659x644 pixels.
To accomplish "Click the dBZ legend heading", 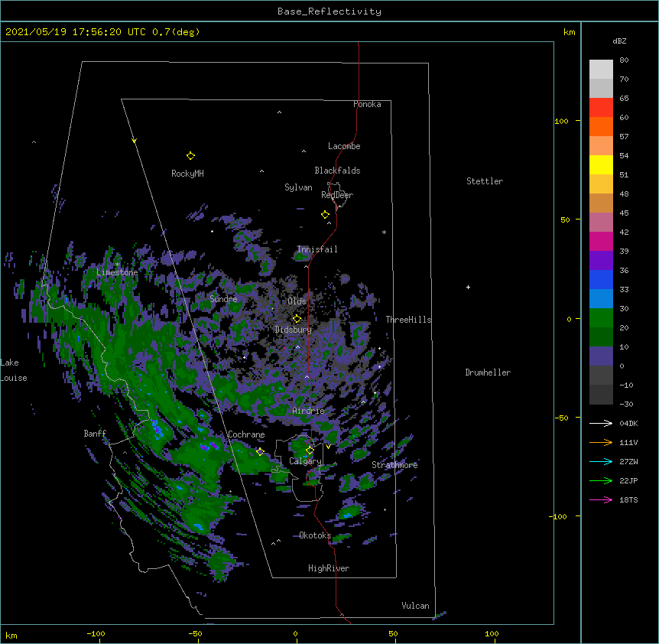I will click(619, 41).
